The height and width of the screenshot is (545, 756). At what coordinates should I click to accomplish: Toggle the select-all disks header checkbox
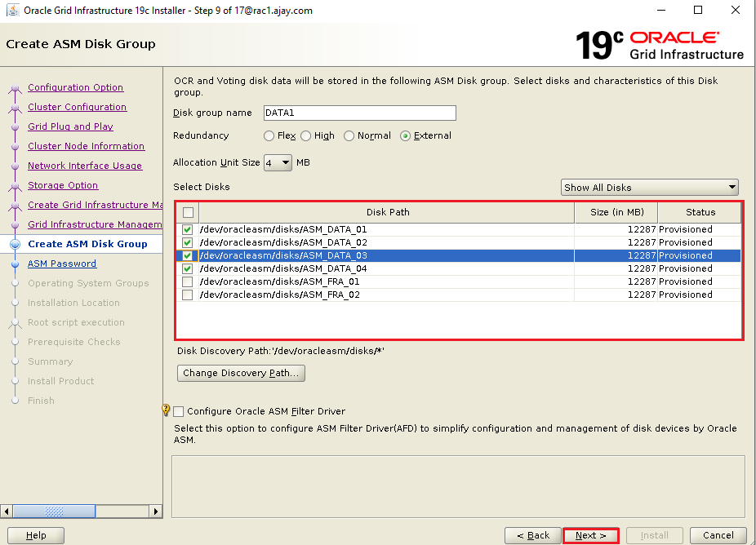pyautogui.click(x=188, y=212)
